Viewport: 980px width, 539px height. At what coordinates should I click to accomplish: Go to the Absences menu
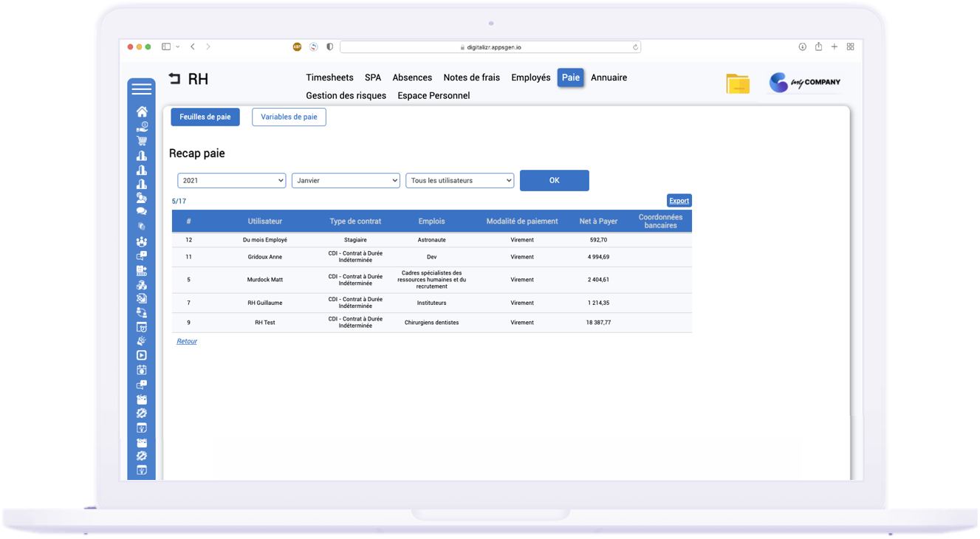pos(412,78)
